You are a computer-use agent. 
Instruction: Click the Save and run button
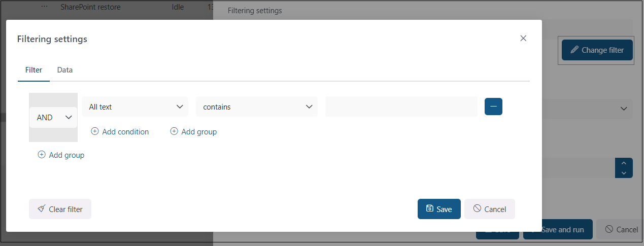(557, 229)
